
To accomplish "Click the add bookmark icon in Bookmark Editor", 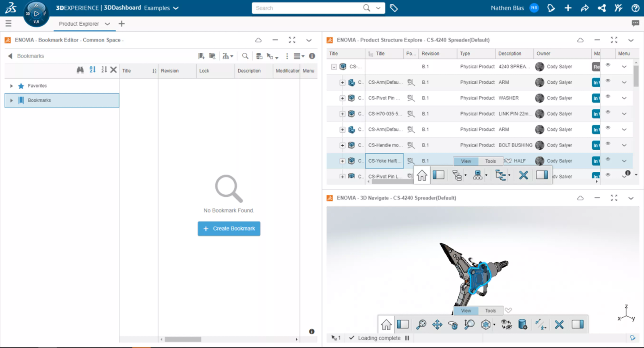I will click(x=201, y=56).
